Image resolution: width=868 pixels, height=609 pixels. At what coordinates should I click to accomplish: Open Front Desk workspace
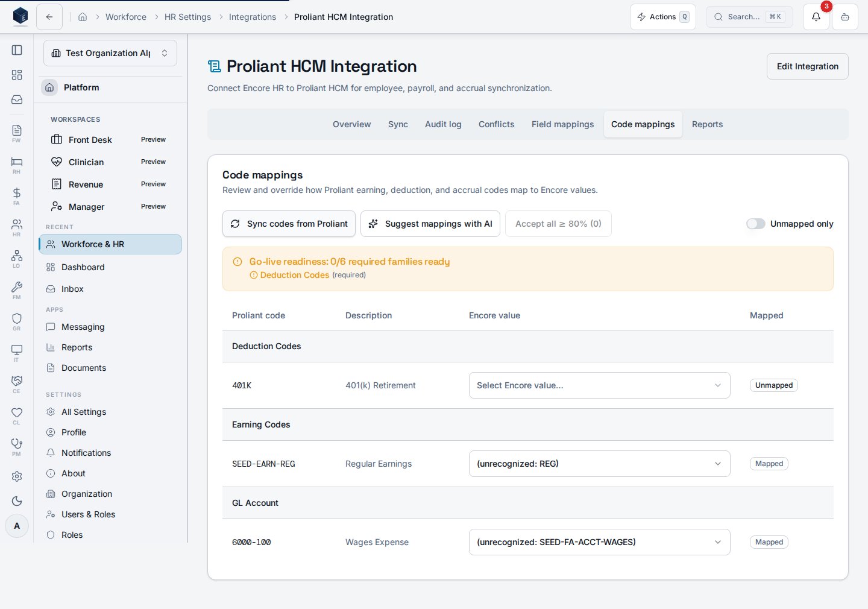coord(110,140)
